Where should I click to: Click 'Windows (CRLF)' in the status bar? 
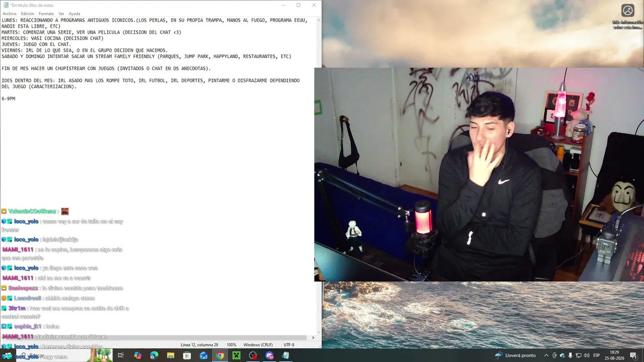[x=258, y=345]
